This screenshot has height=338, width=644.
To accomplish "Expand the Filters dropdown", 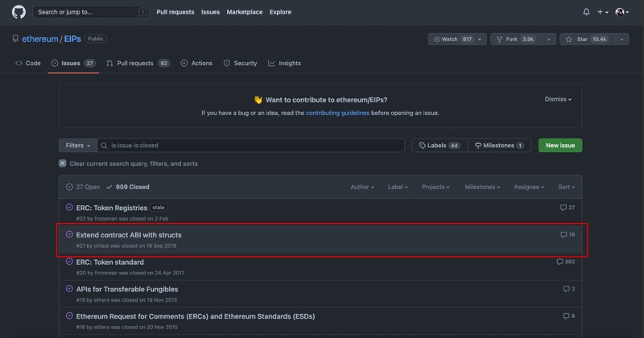I will (x=77, y=146).
